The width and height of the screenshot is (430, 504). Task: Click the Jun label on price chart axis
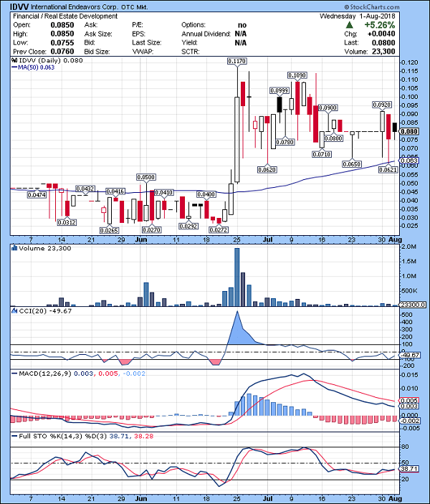tap(140, 239)
